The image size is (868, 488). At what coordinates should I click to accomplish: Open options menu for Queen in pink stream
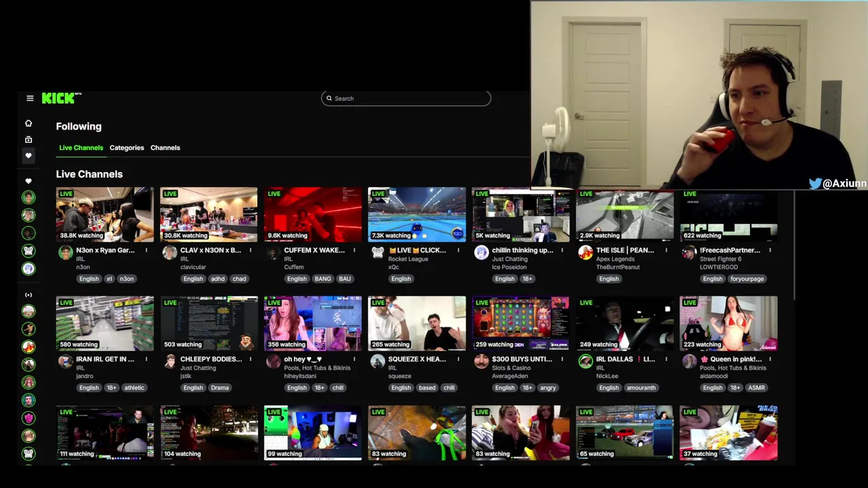(x=770, y=359)
